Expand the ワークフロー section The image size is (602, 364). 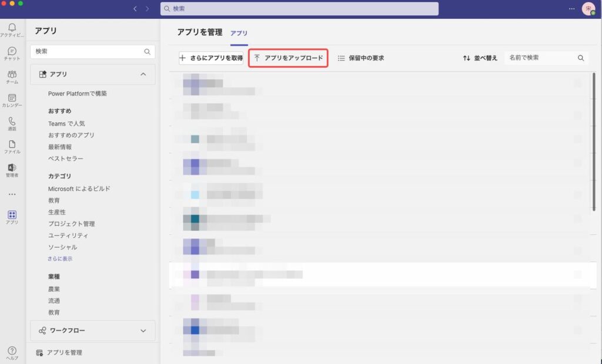tap(143, 331)
